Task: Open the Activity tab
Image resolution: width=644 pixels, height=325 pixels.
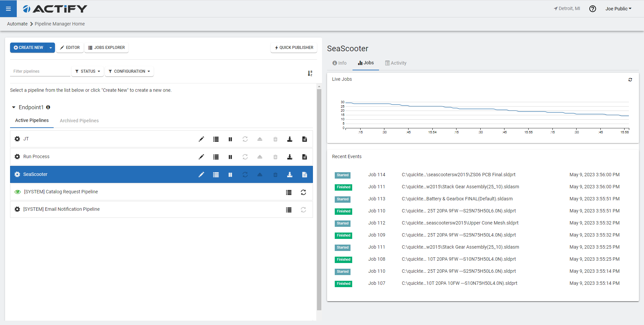Action: click(396, 63)
